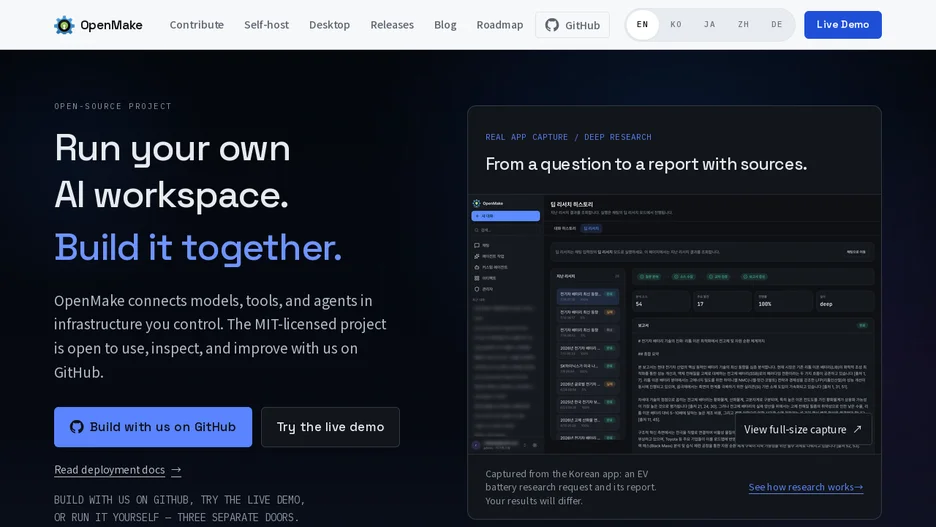Click the arrow icon on View full-size capture
The height and width of the screenshot is (527, 936).
pos(857,429)
